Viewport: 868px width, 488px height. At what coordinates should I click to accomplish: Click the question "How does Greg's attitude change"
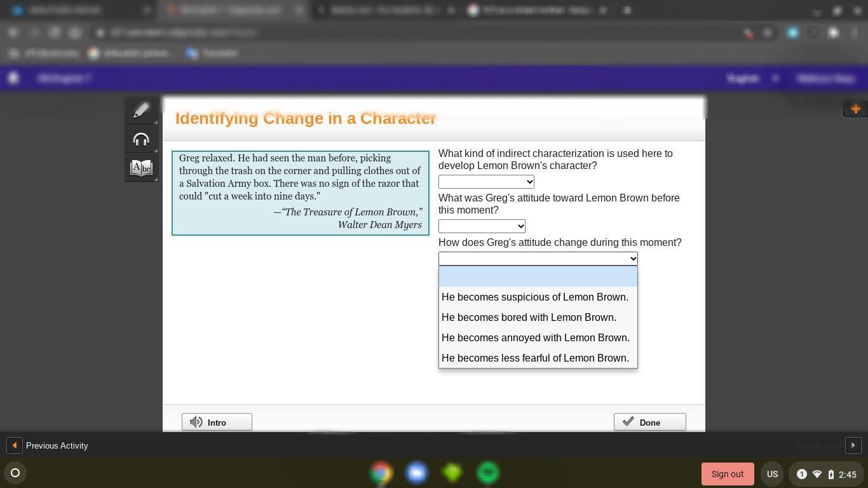(x=560, y=242)
